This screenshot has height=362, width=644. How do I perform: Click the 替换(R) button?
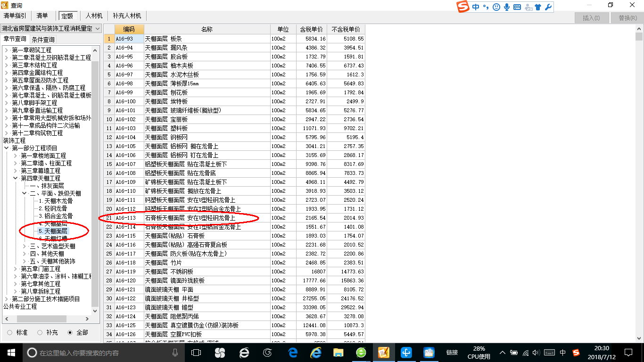[x=627, y=18]
